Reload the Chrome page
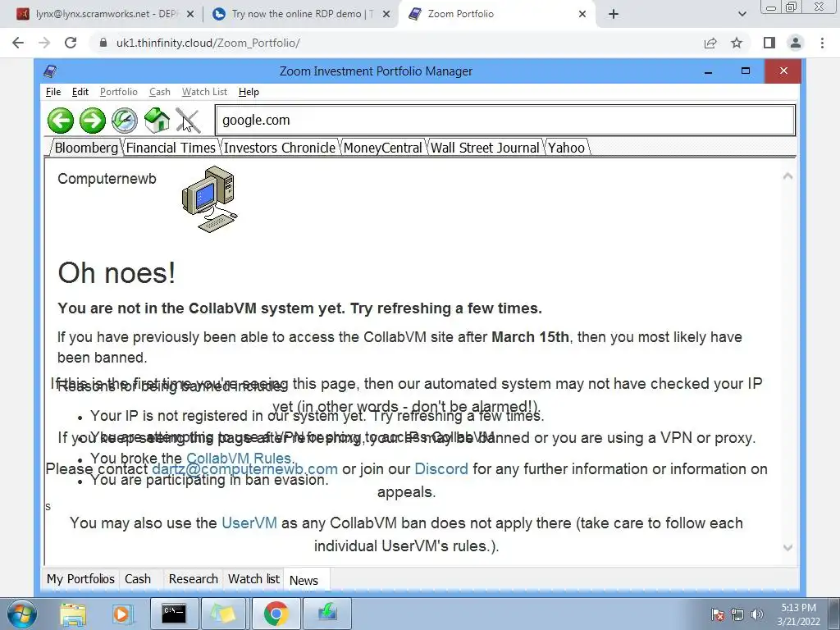 (71, 43)
